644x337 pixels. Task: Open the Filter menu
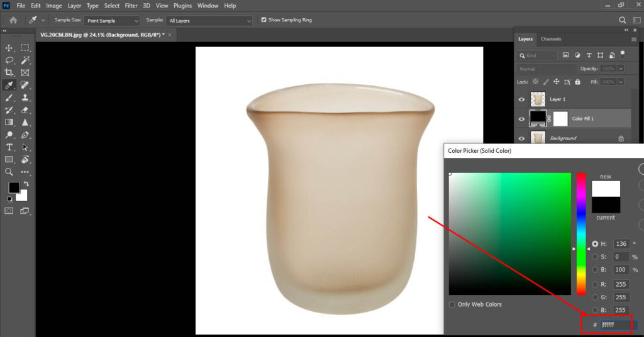(131, 6)
